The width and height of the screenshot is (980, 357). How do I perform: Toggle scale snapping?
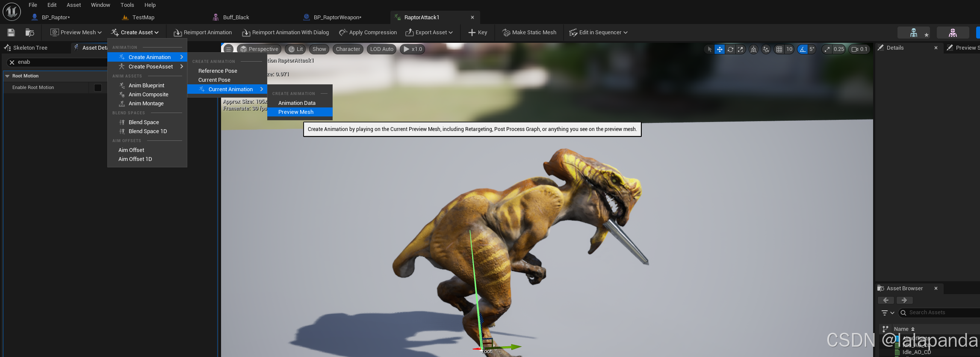(827, 49)
